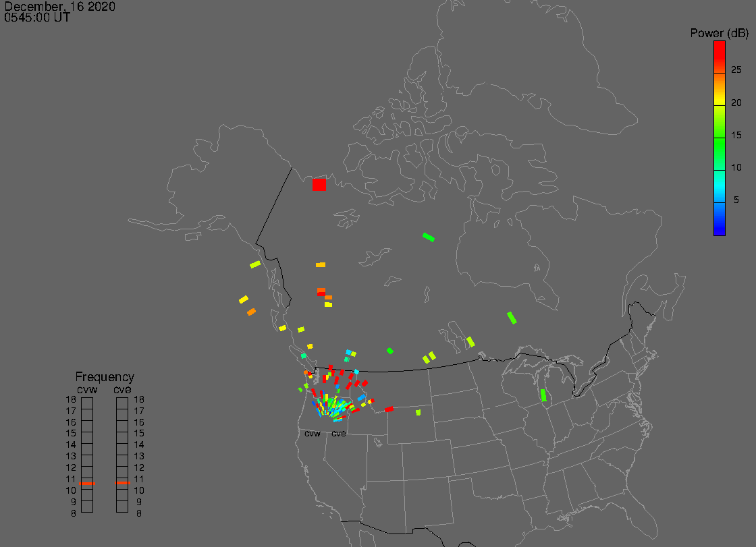Image resolution: width=756 pixels, height=547 pixels.
Task: Click the 8 label beside cve frequency scale
Action: click(139, 514)
